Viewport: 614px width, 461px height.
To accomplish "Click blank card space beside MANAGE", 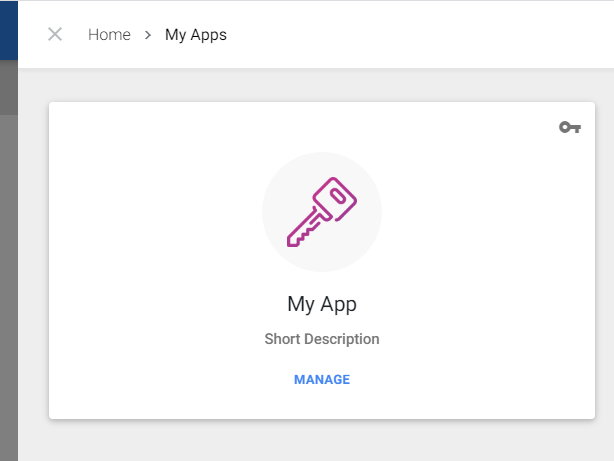I will [470, 380].
